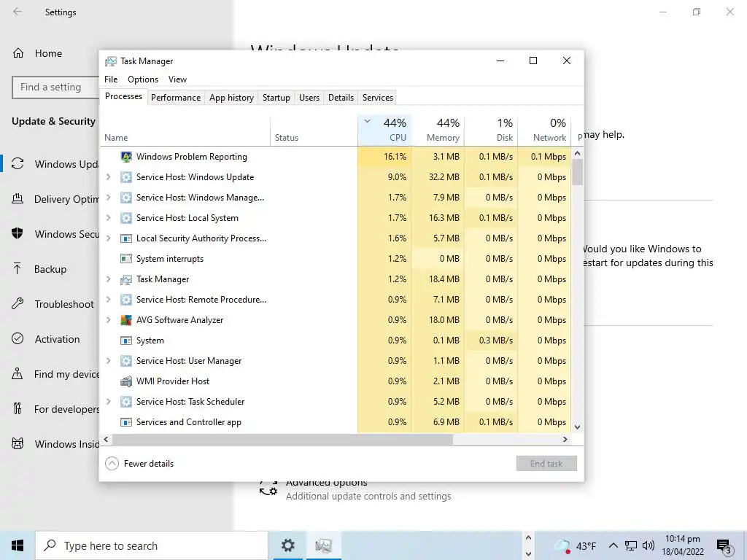The width and height of the screenshot is (747, 560).
Task: Click the weather icon in the taskbar
Action: pyautogui.click(x=562, y=545)
